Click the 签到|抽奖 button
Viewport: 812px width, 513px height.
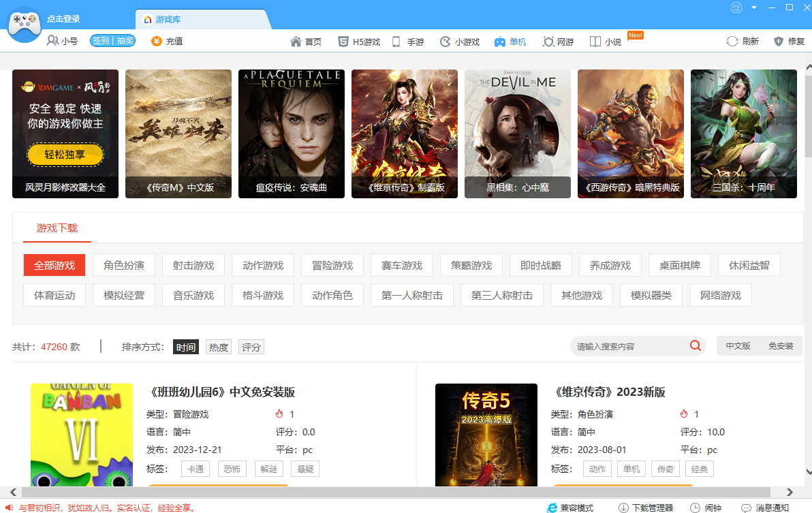click(112, 40)
